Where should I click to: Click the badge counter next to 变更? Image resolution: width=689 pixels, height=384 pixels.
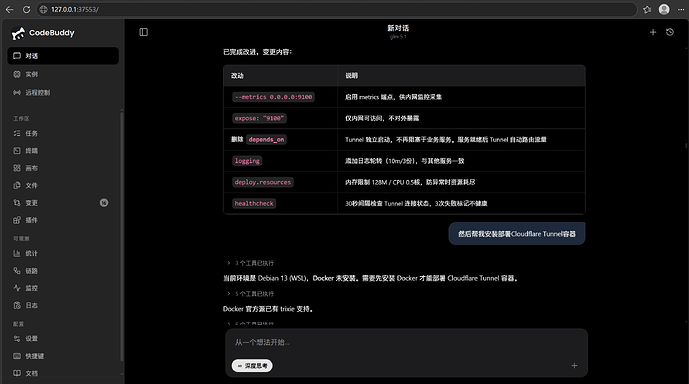(x=104, y=203)
